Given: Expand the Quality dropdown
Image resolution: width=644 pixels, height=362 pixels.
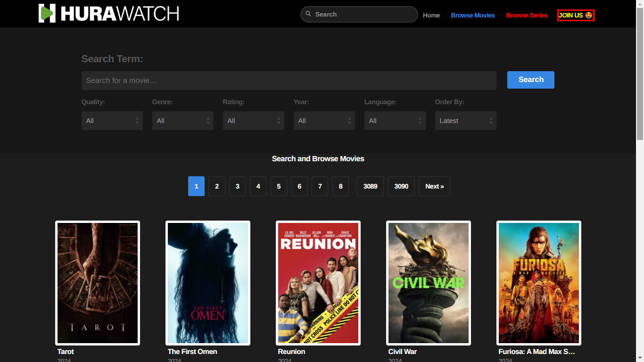Looking at the screenshot, I should [x=112, y=121].
